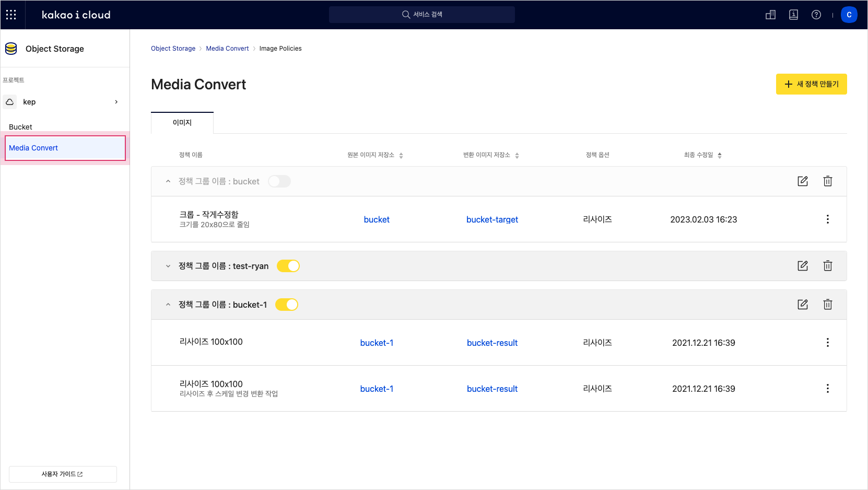This screenshot has height=490, width=868.
Task: Click the 서비스 검색 search field
Action: point(422,15)
